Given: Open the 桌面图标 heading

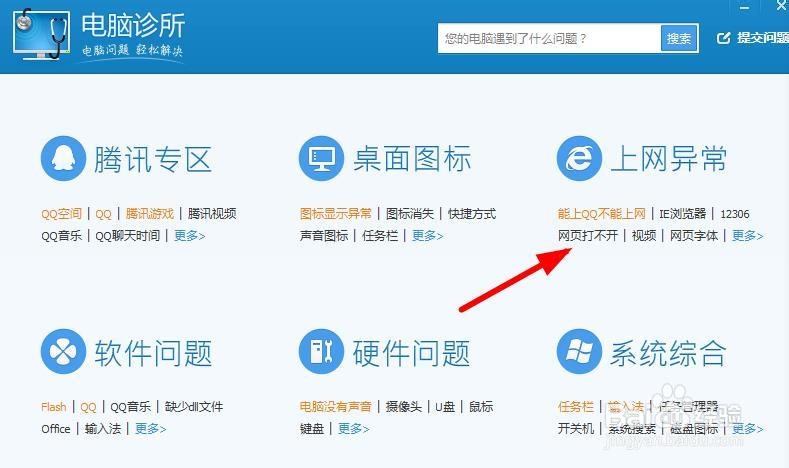Looking at the screenshot, I should 412,159.
